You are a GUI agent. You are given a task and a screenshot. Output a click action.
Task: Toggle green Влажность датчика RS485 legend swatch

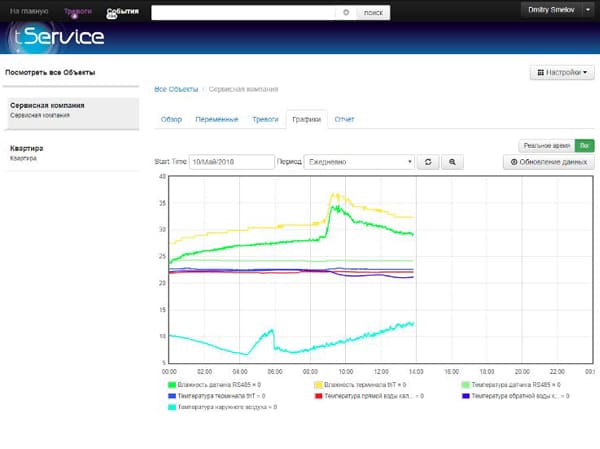(172, 385)
